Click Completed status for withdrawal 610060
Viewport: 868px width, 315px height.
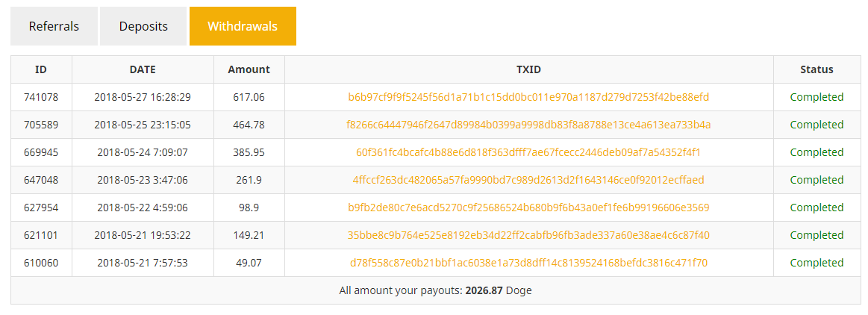pyautogui.click(x=817, y=263)
